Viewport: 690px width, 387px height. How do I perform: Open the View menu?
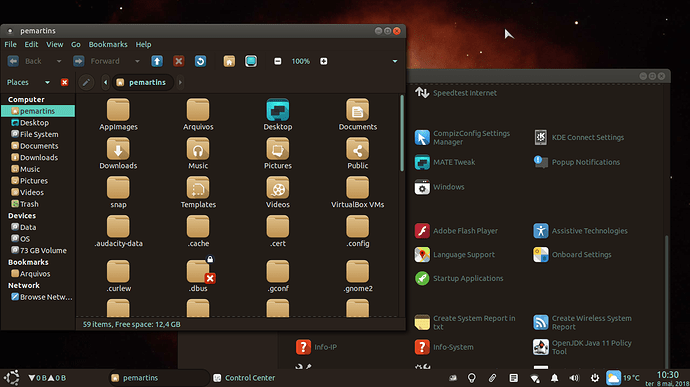pos(55,44)
